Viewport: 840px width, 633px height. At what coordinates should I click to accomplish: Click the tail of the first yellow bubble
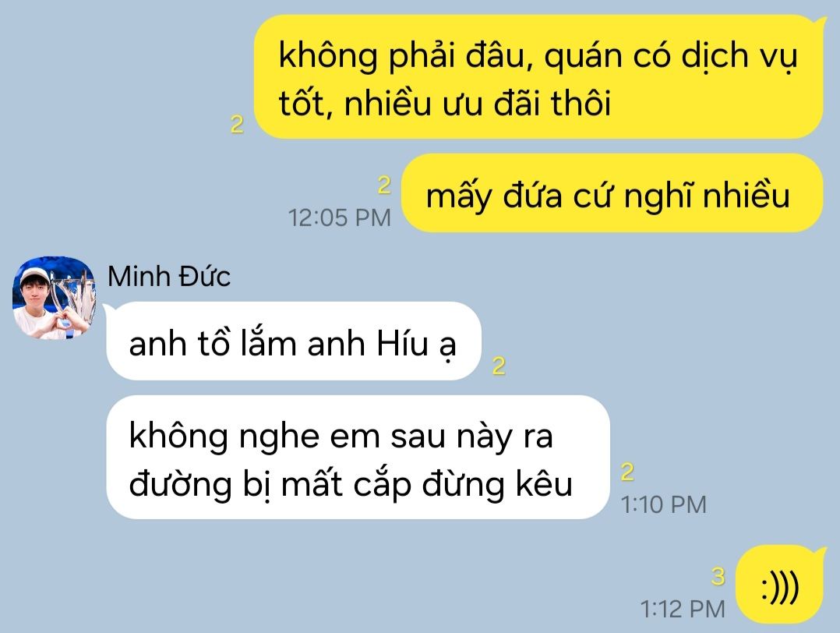coord(820,23)
